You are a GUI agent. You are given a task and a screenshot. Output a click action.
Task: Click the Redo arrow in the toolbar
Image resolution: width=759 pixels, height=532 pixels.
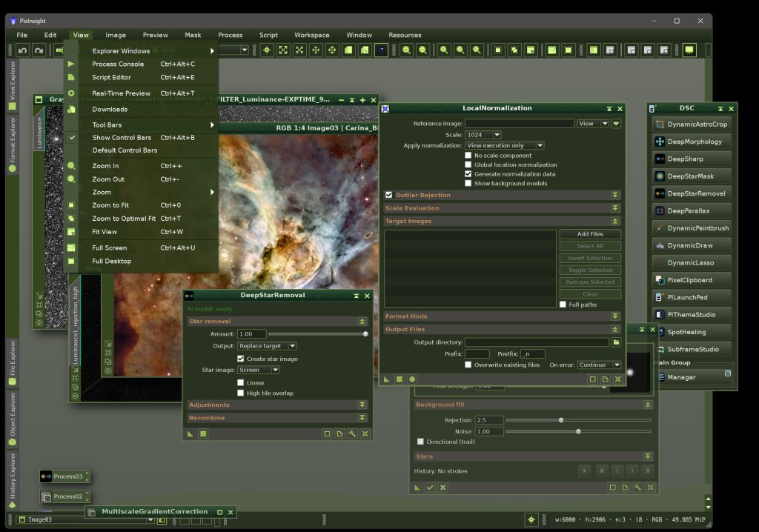pyautogui.click(x=39, y=50)
